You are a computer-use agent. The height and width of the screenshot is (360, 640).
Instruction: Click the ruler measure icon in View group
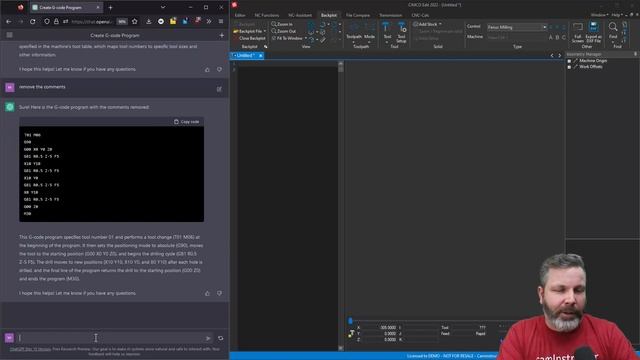coord(323,40)
